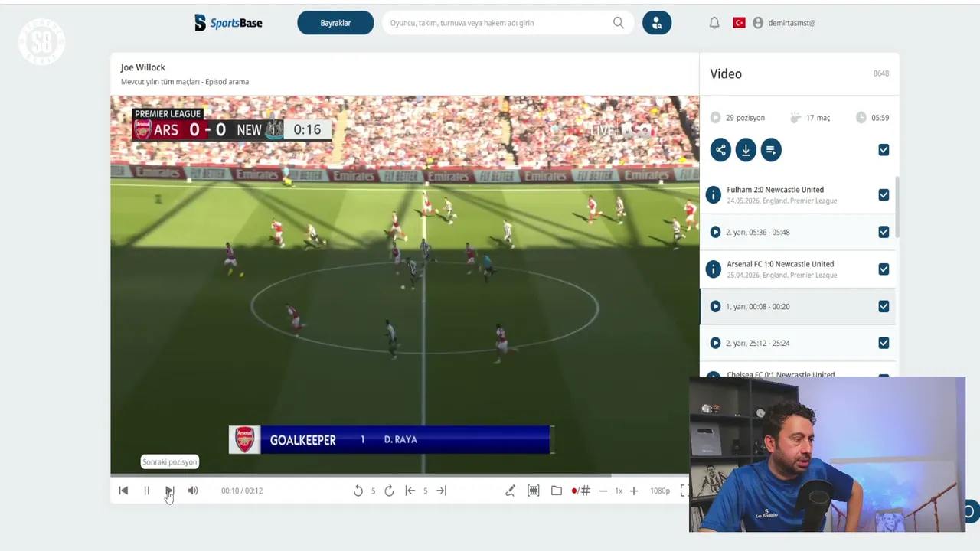Extend clip end by 5 seconds
Screen dimensions: 980x551
coord(441,491)
